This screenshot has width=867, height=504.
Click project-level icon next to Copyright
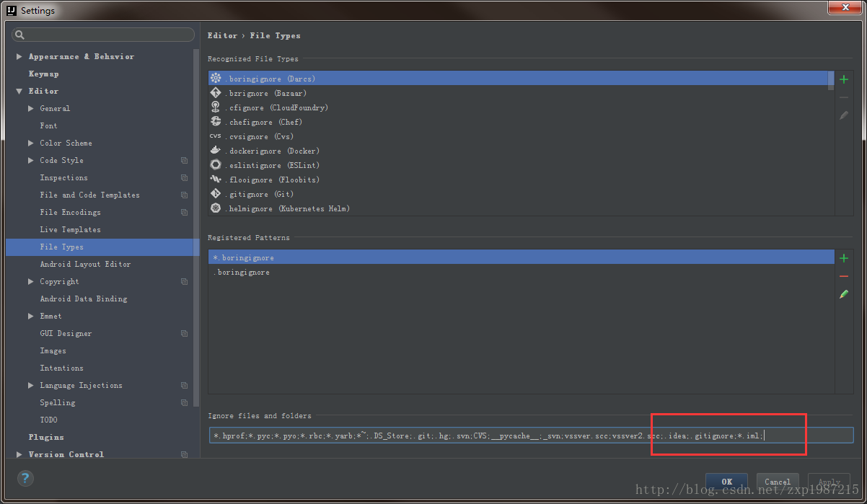point(185,281)
